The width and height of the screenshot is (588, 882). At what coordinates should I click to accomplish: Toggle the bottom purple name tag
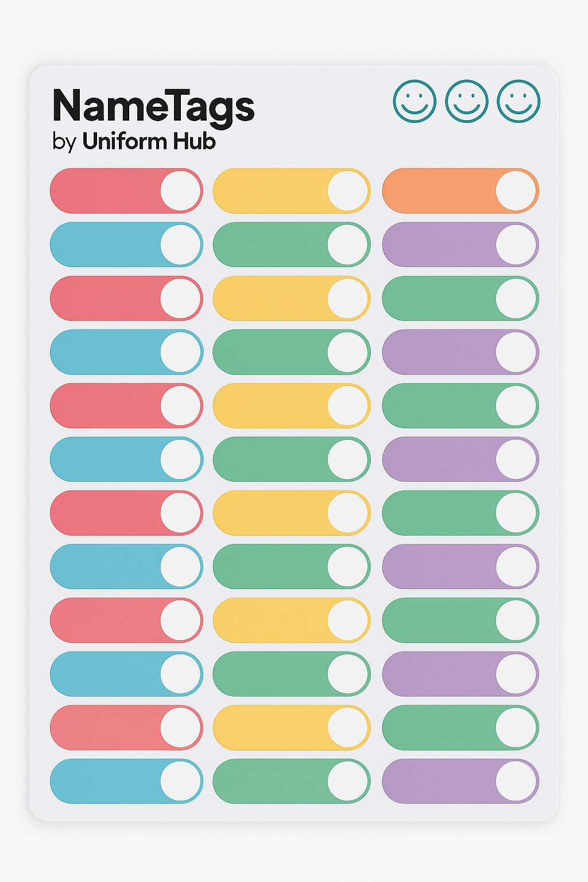coord(461,781)
